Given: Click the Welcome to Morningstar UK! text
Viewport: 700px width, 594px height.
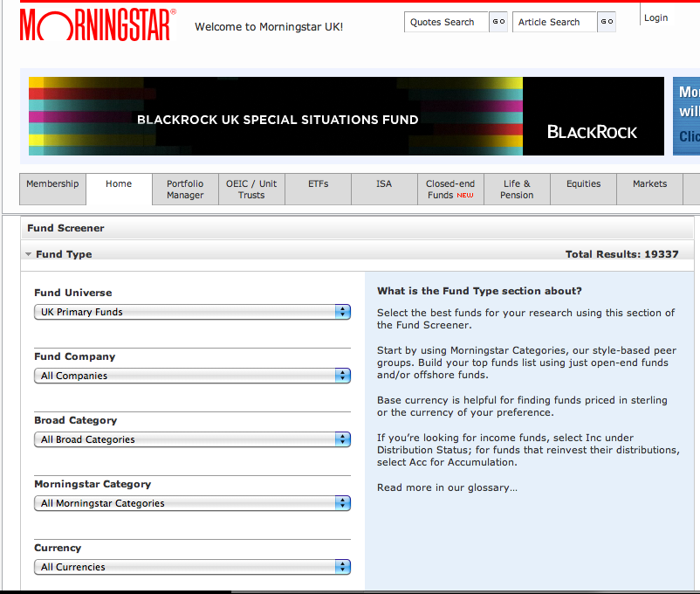Looking at the screenshot, I should (269, 27).
